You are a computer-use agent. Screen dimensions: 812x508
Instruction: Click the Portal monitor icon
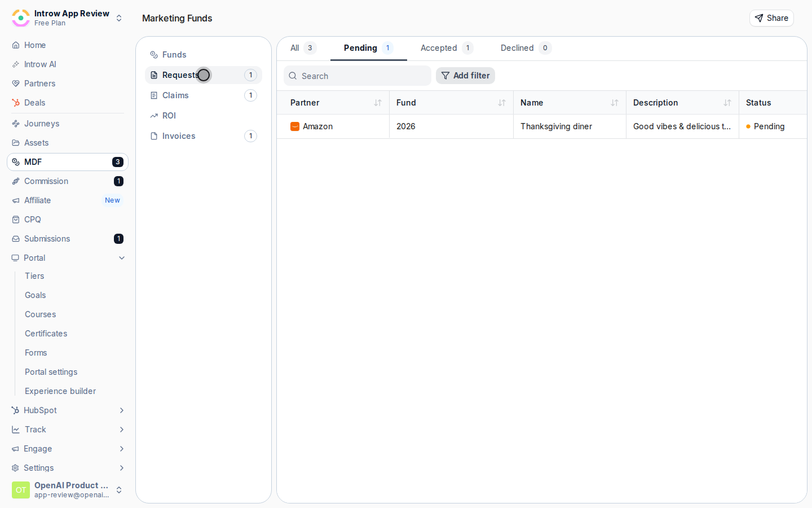(x=15, y=258)
